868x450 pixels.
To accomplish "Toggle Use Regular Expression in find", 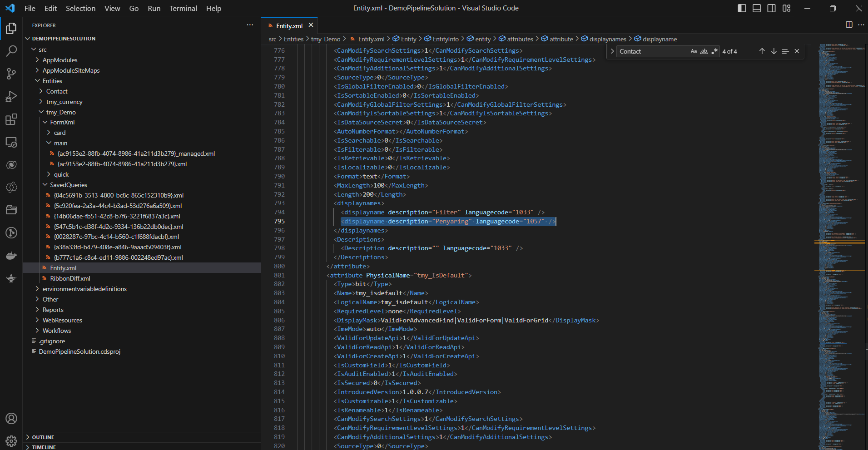I will click(x=714, y=51).
